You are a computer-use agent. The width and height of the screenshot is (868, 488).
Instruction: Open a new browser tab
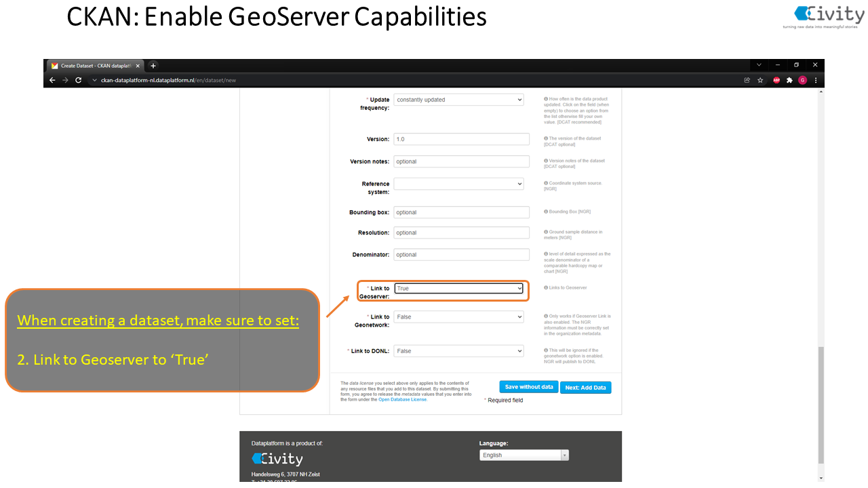coord(153,66)
